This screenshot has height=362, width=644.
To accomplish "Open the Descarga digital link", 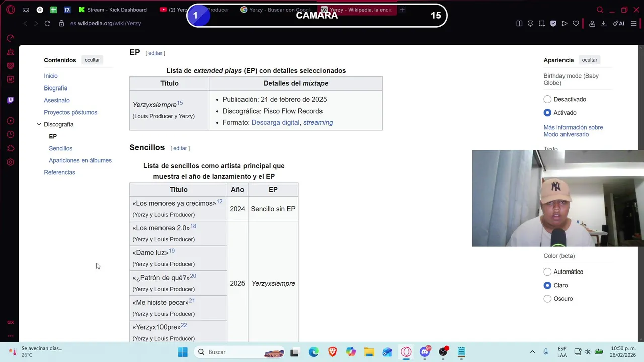I will pos(275,122).
